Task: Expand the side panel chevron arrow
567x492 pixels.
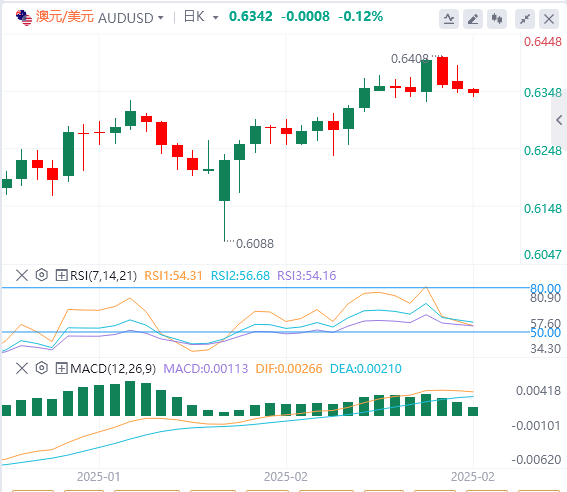Action: coord(559,120)
